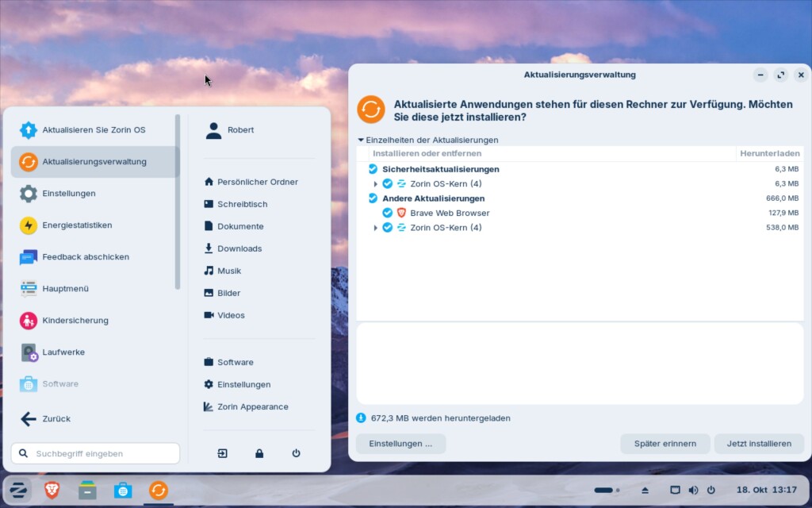This screenshot has height=508, width=812.
Task: Click the app list scrollbar in the menu
Action: [x=178, y=202]
